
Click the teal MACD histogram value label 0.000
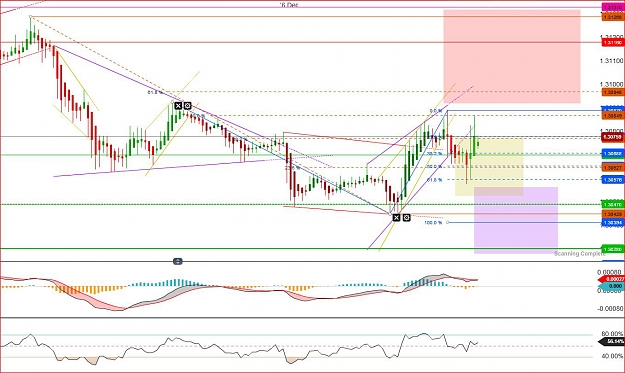point(611,286)
